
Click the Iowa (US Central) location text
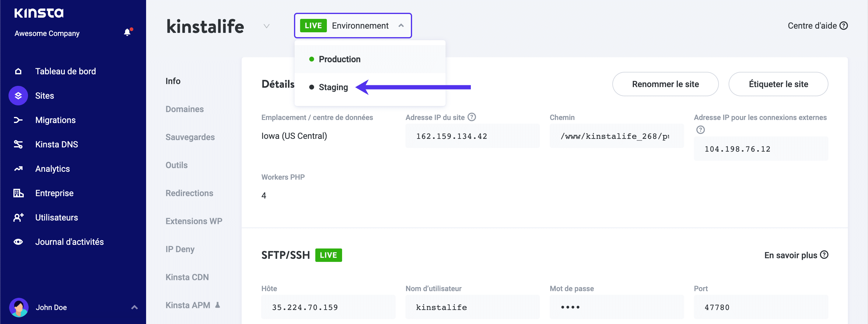pos(294,136)
